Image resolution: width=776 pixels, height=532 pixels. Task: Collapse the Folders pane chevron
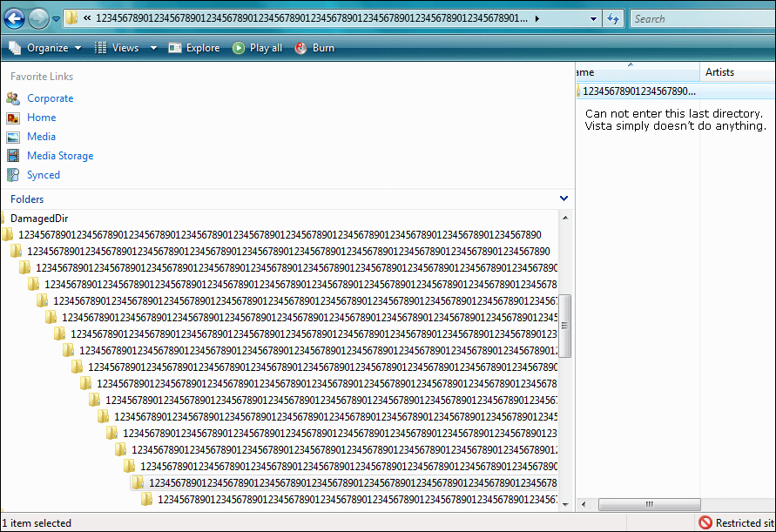(563, 199)
